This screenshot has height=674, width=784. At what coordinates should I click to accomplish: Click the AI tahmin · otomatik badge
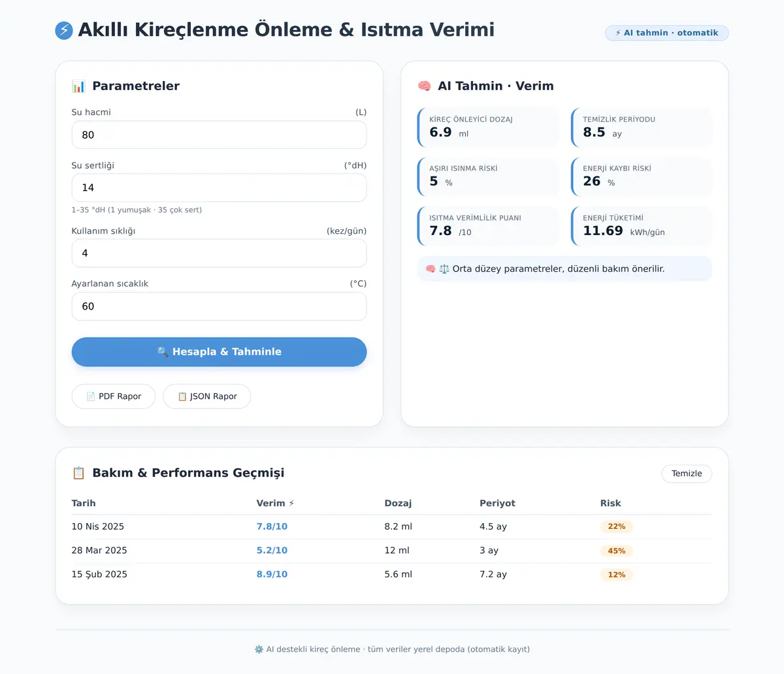click(667, 33)
